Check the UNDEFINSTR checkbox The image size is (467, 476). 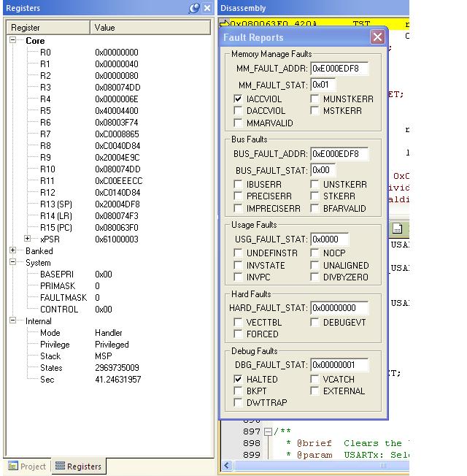point(238,253)
